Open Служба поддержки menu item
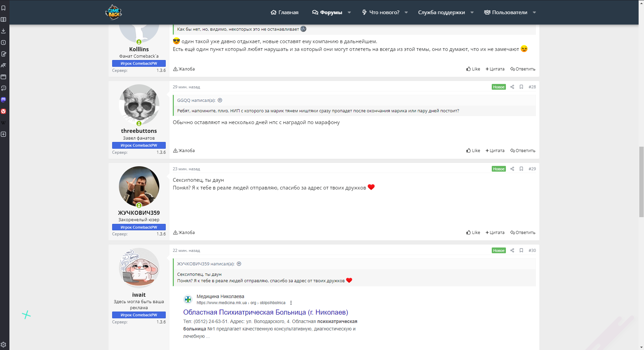 tap(441, 12)
